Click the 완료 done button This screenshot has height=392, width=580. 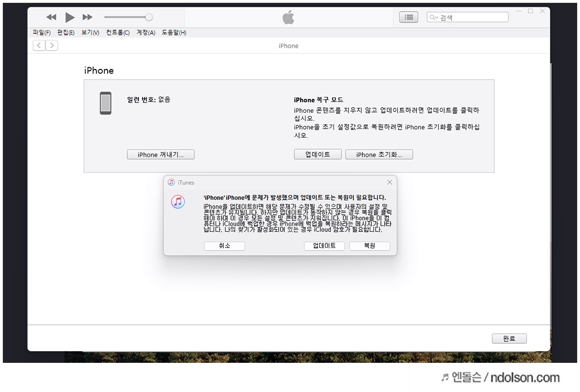point(509,338)
